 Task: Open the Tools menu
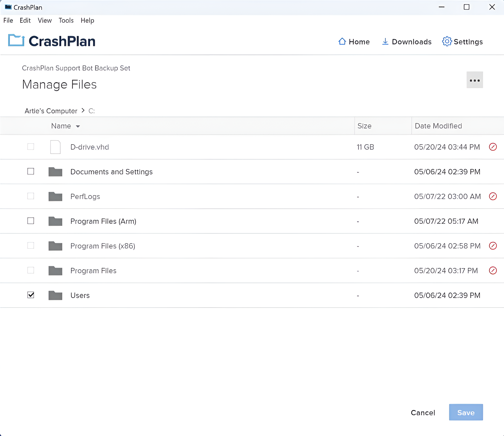(66, 20)
